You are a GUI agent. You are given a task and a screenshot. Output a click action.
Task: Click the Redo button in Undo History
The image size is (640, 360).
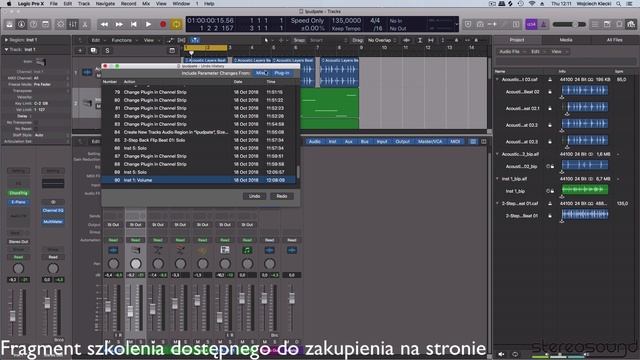[282, 196]
